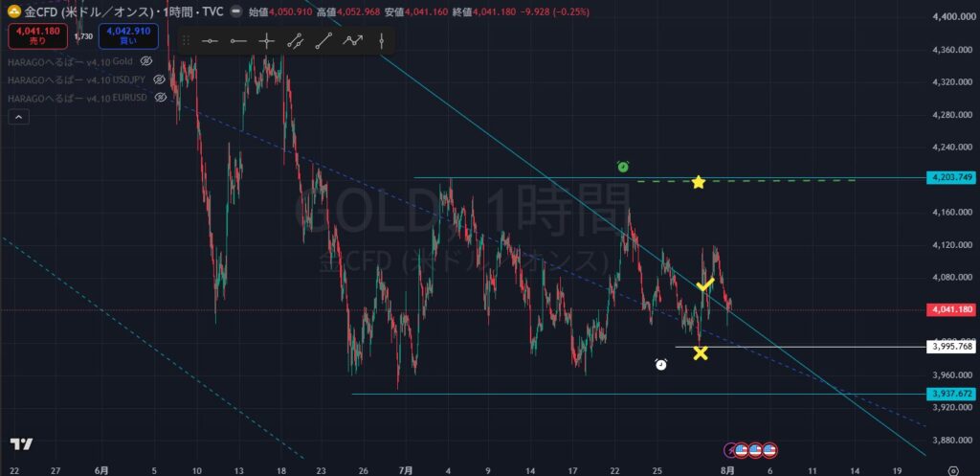Select the trend line drawing tool

(x=323, y=41)
